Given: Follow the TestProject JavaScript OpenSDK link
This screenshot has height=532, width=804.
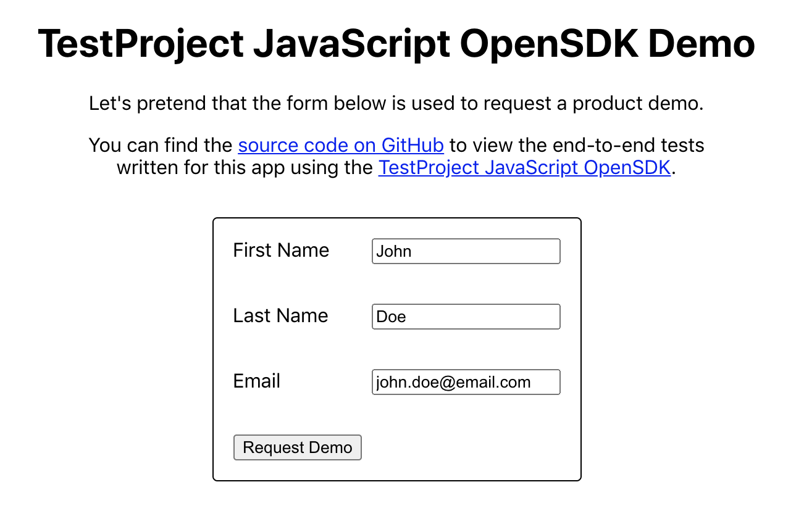Looking at the screenshot, I should [524, 167].
